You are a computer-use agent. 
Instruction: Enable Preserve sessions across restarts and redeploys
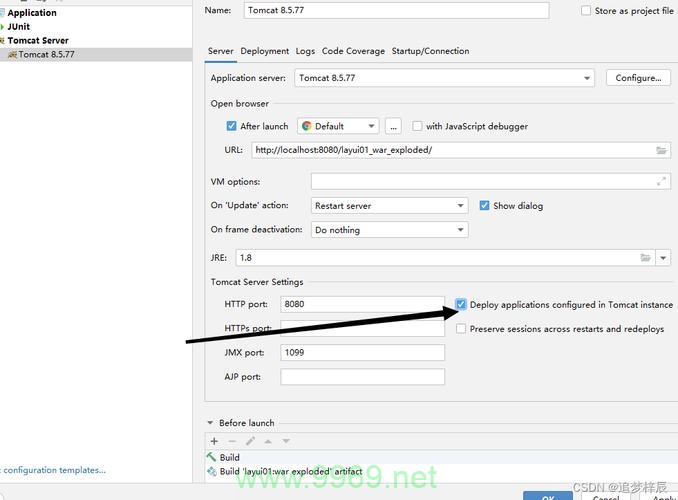(461, 329)
